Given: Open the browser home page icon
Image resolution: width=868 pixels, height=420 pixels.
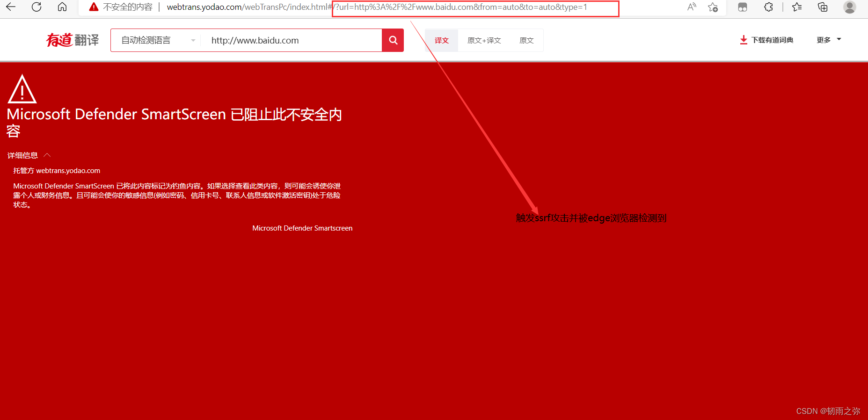Looking at the screenshot, I should (x=62, y=7).
